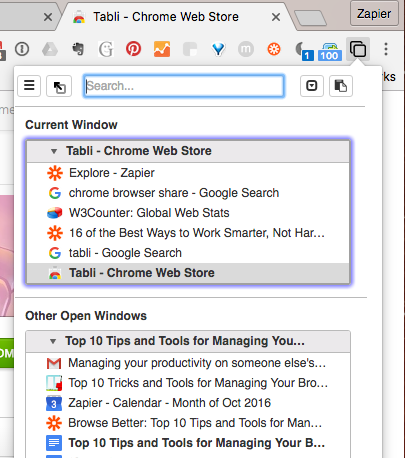The height and width of the screenshot is (458, 405).
Task: Click the Tabli pop-out window icon
Action: 59,86
